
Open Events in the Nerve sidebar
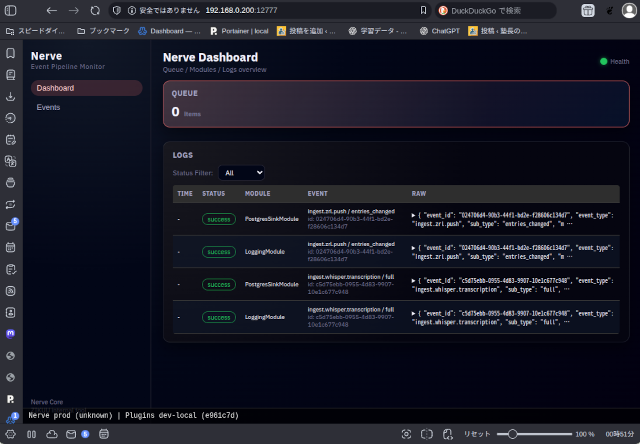48,107
